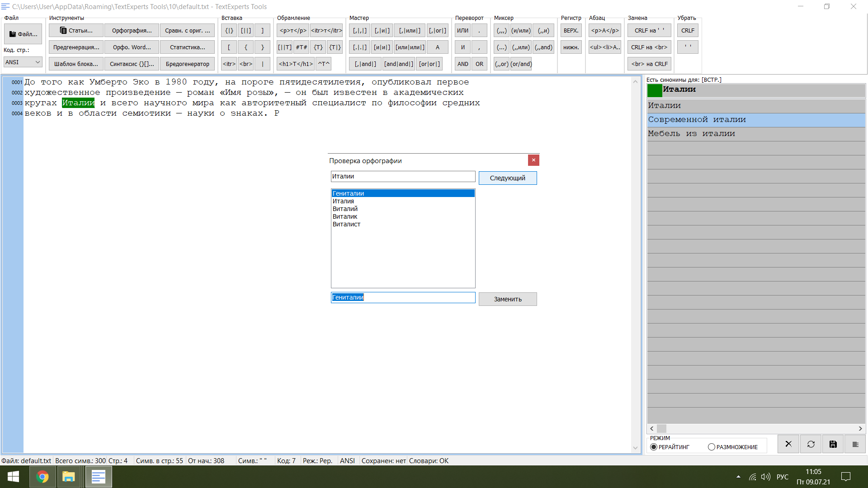The width and height of the screenshot is (868, 488).
Task: Click the Шаблон блока tool icon
Action: (x=75, y=64)
